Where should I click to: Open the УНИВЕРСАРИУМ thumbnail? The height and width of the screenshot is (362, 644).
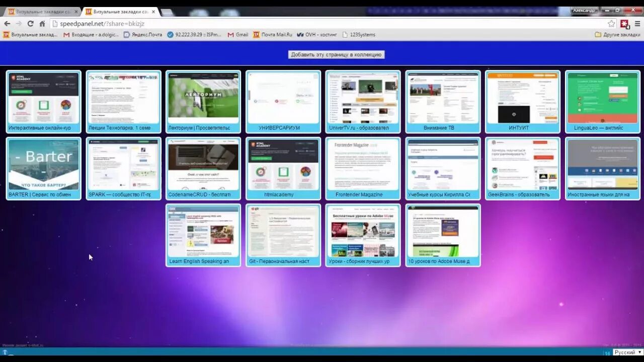click(283, 102)
